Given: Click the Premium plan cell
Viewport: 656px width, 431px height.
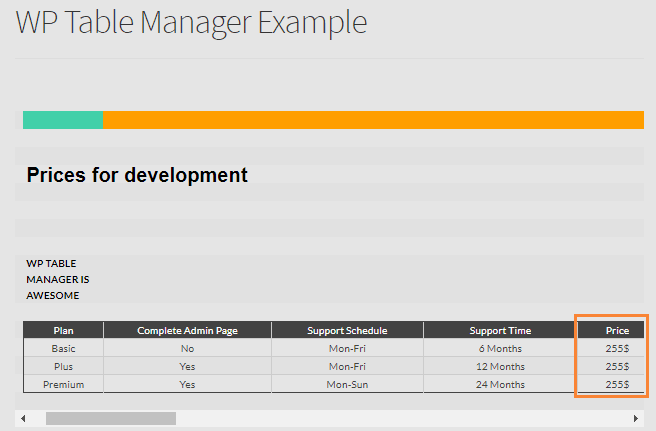Looking at the screenshot, I should (x=64, y=384).
